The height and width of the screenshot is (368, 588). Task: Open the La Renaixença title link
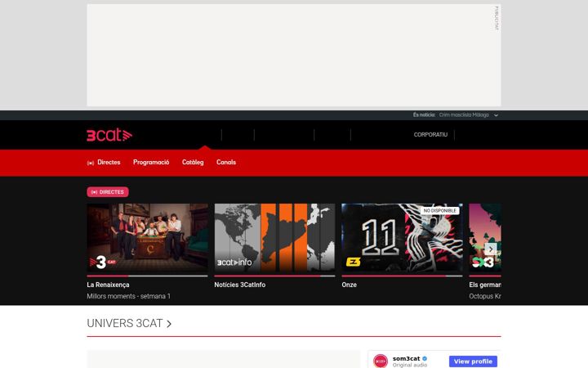pos(108,285)
